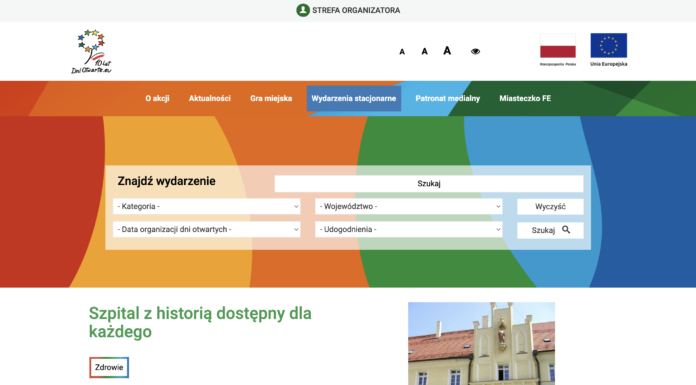Expand the Województwo dropdown
Image resolution: width=696 pixels, height=385 pixels.
[409, 206]
